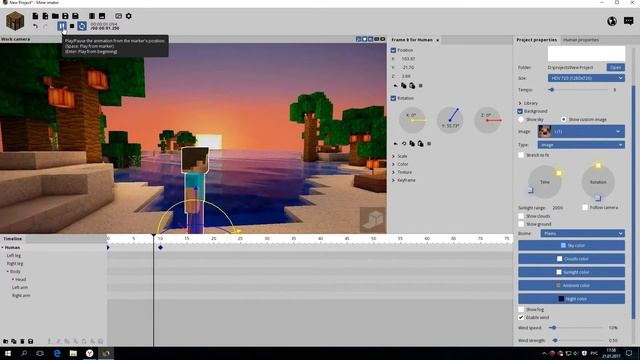Paste position values icon under Position
The height and width of the screenshot is (360, 640).
tap(412, 86)
